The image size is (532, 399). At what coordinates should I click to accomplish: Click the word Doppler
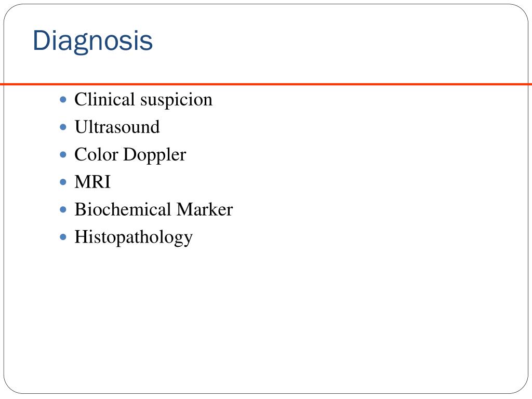[155, 156]
